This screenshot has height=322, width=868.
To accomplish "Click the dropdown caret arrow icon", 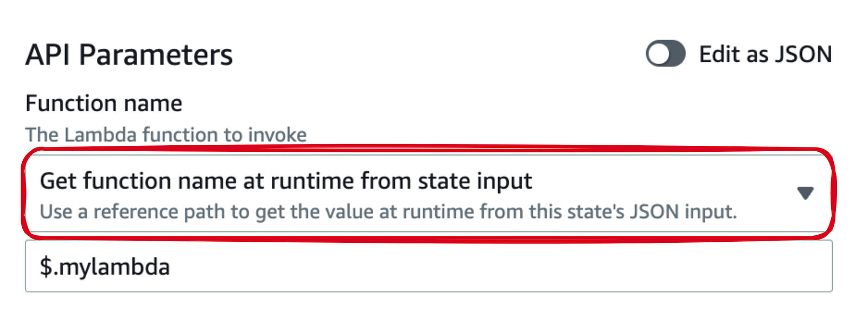I will point(805,193).
